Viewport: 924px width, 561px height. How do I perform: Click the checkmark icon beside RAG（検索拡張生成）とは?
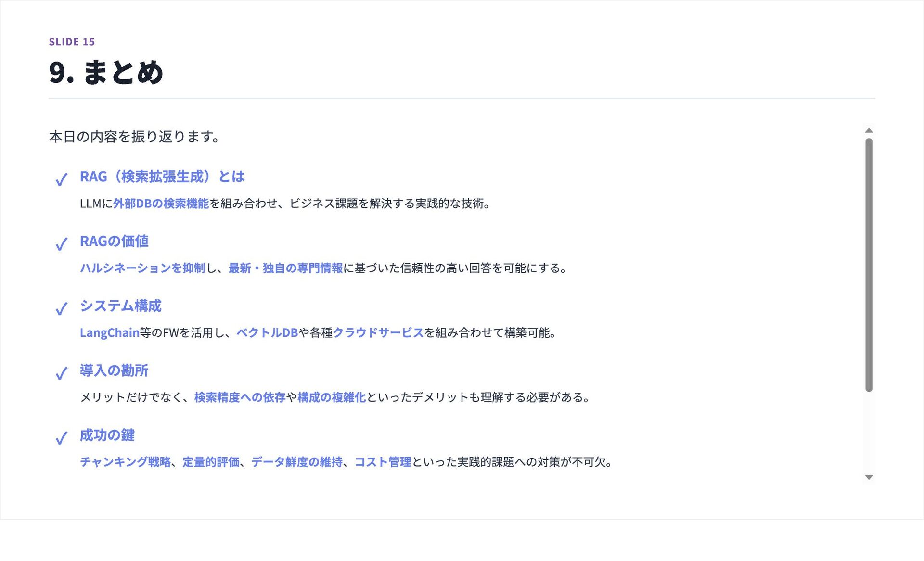click(x=62, y=179)
